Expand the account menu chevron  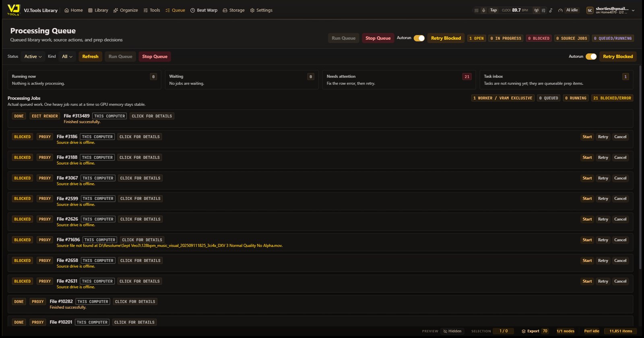(633, 10)
